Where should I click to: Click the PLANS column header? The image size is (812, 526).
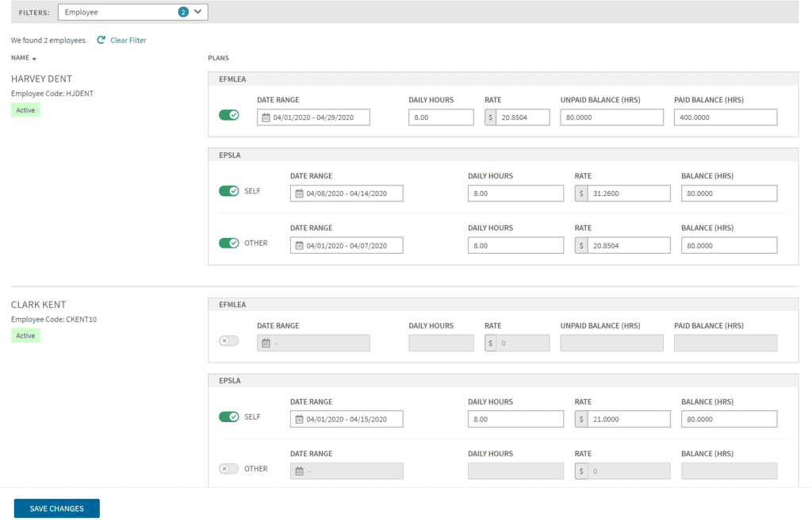click(x=218, y=58)
